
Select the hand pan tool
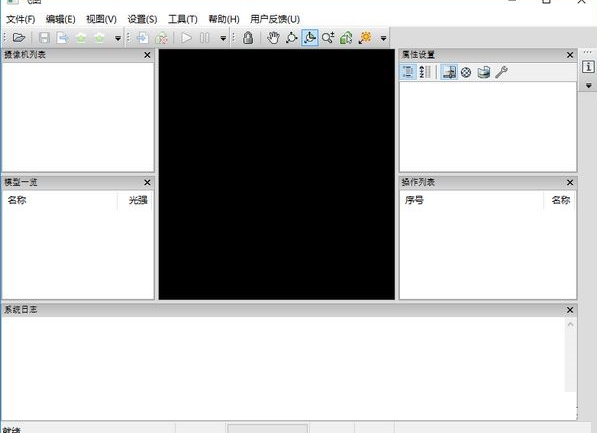tap(273, 38)
